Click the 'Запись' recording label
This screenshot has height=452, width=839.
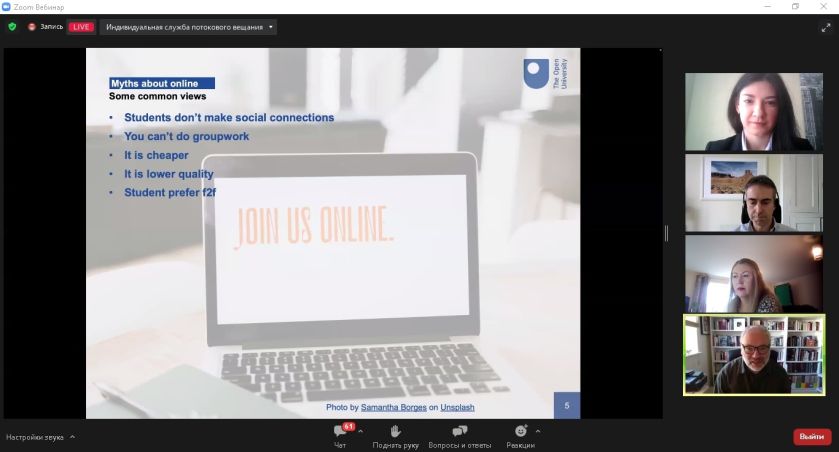coord(51,27)
